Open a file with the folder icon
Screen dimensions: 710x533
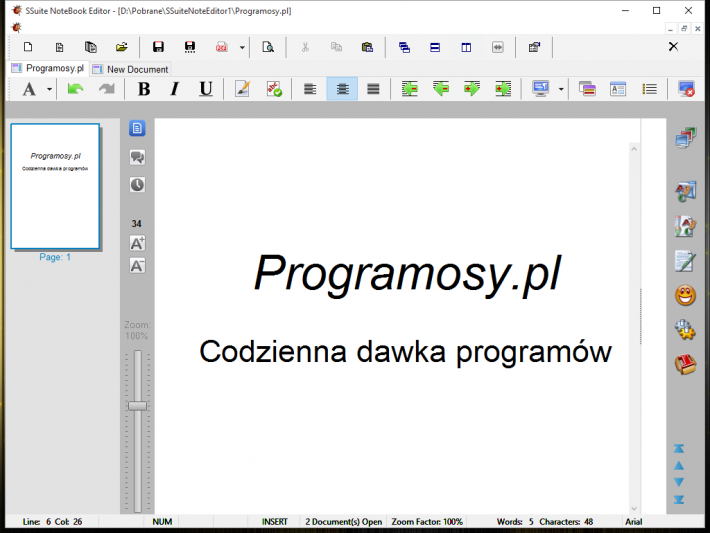pyautogui.click(x=121, y=47)
